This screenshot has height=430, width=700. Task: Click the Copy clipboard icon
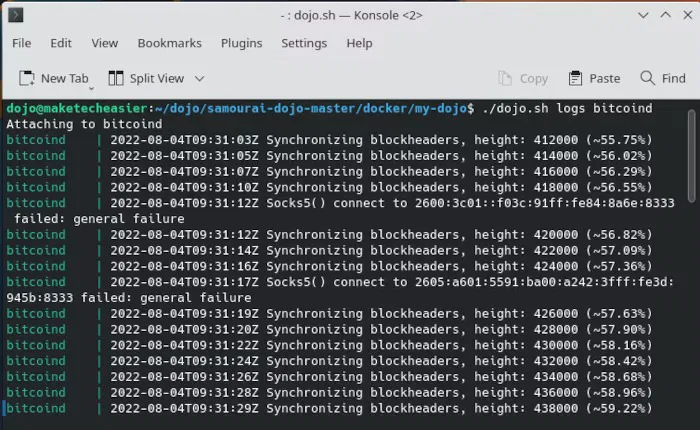click(x=505, y=79)
